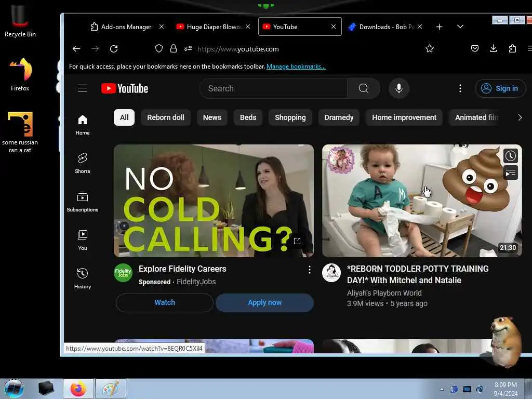
Task: Click the grayed-out forward arrow
Action: click(95, 49)
